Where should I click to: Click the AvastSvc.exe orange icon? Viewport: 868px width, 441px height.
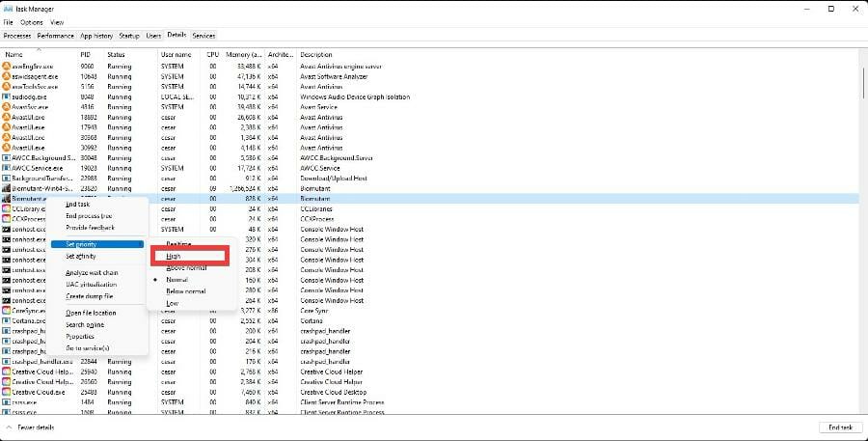click(7, 107)
